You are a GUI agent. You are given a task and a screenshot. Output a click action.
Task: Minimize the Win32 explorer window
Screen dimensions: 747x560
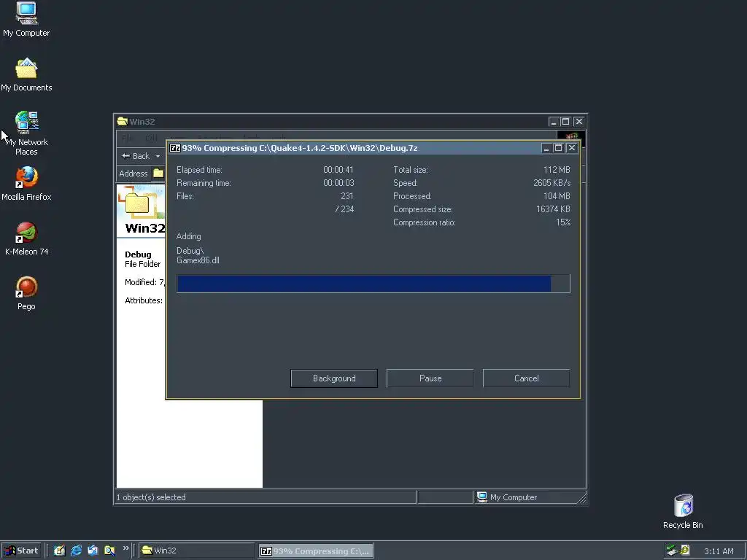tap(553, 122)
